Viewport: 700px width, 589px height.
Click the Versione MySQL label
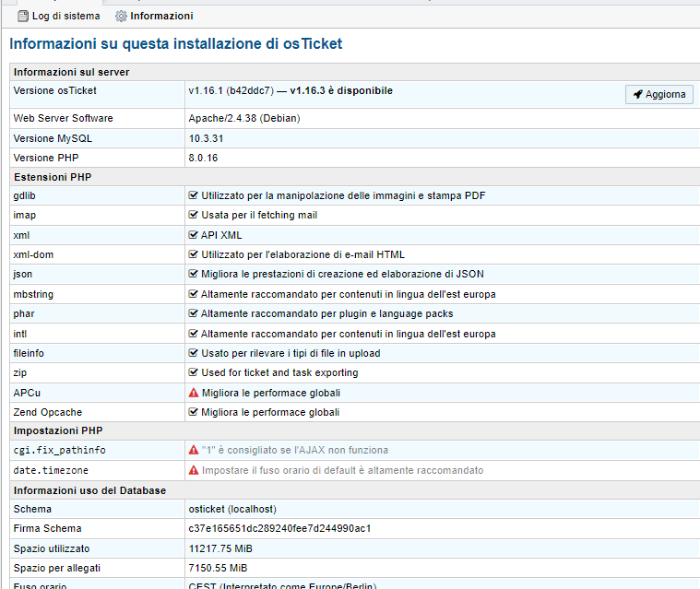(x=53, y=138)
